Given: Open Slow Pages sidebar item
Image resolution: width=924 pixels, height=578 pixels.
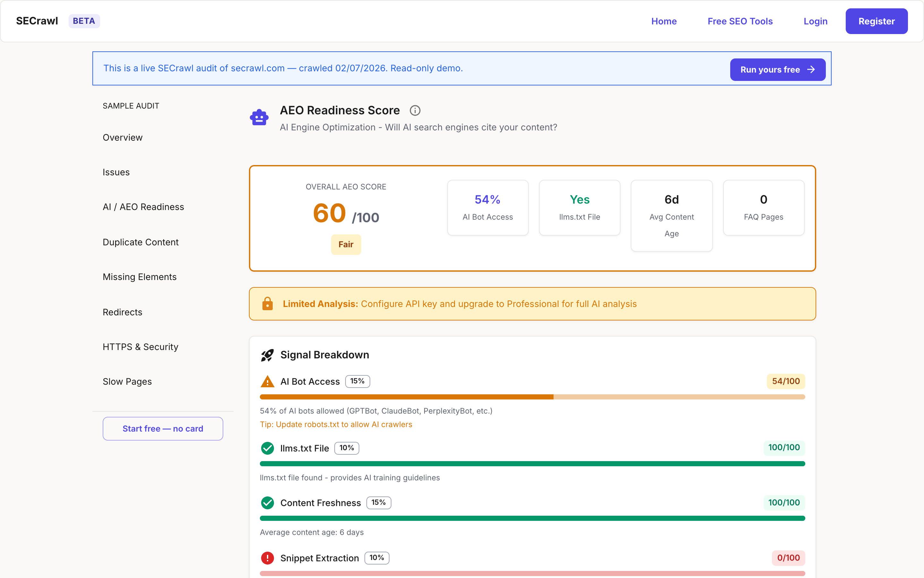Looking at the screenshot, I should click(127, 381).
